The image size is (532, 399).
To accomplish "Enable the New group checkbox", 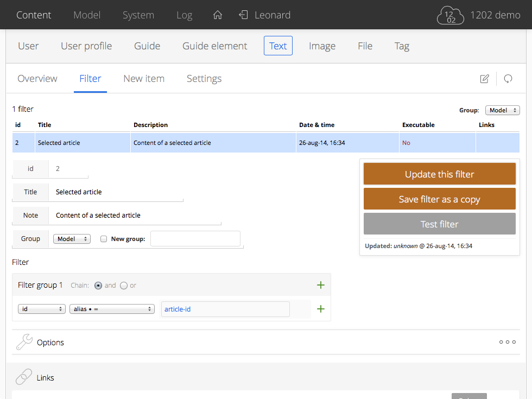I will (x=104, y=239).
